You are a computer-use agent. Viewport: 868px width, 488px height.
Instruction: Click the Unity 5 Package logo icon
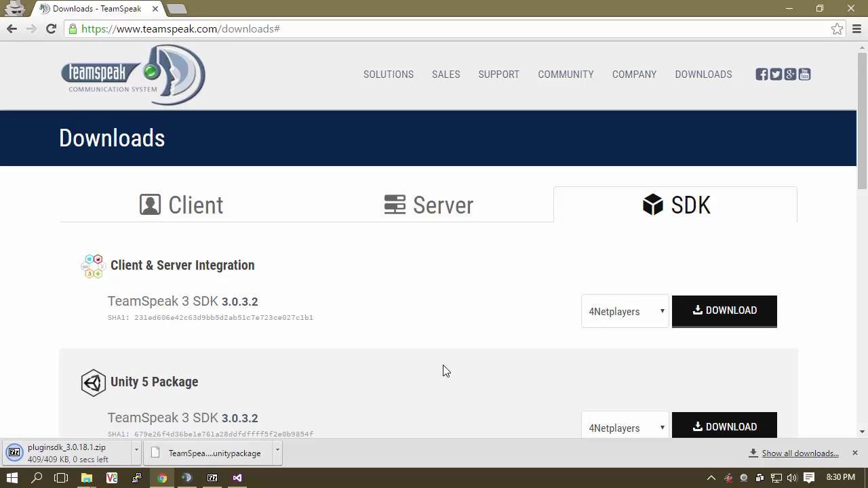(93, 382)
